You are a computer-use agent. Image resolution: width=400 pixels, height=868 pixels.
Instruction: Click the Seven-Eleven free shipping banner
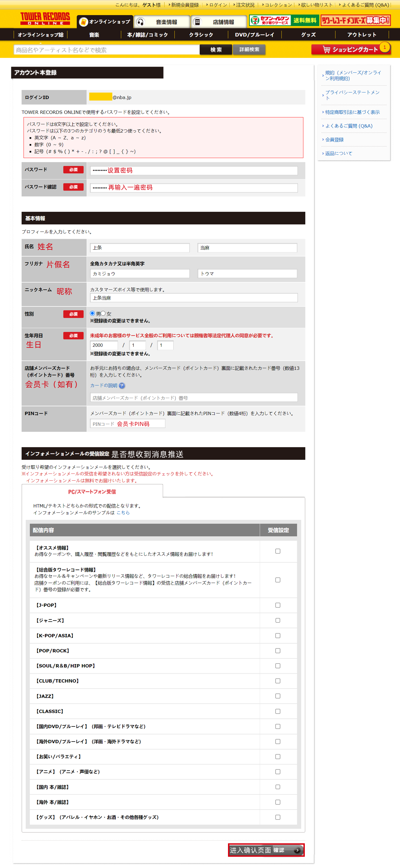point(284,21)
